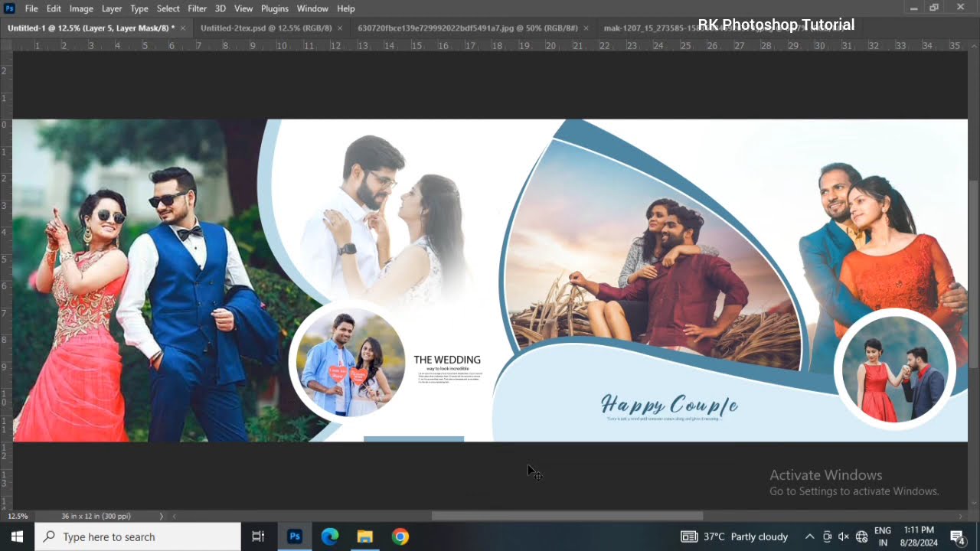Open the Select menu
980x551 pixels.
click(x=168, y=8)
